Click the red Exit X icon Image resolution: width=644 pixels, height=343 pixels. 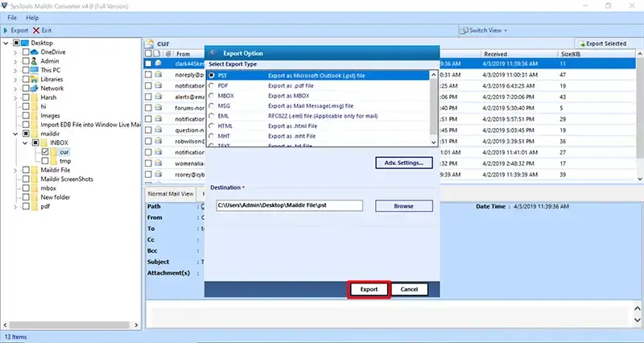point(36,31)
